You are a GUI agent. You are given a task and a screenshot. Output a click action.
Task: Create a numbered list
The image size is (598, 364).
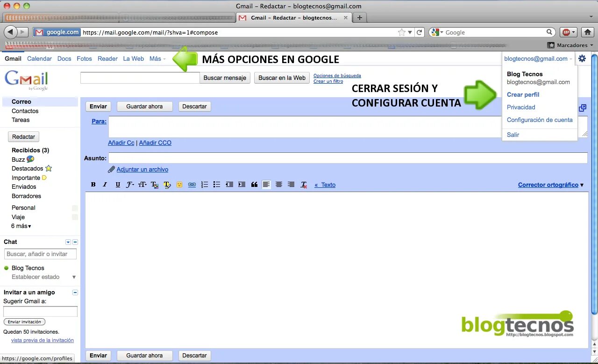point(204,185)
